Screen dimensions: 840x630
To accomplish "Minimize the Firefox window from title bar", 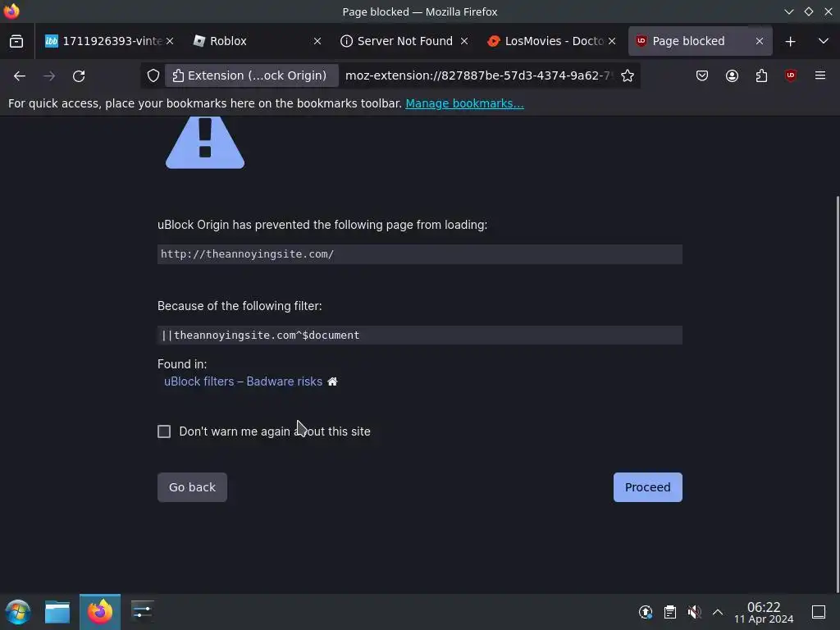I will [788, 11].
